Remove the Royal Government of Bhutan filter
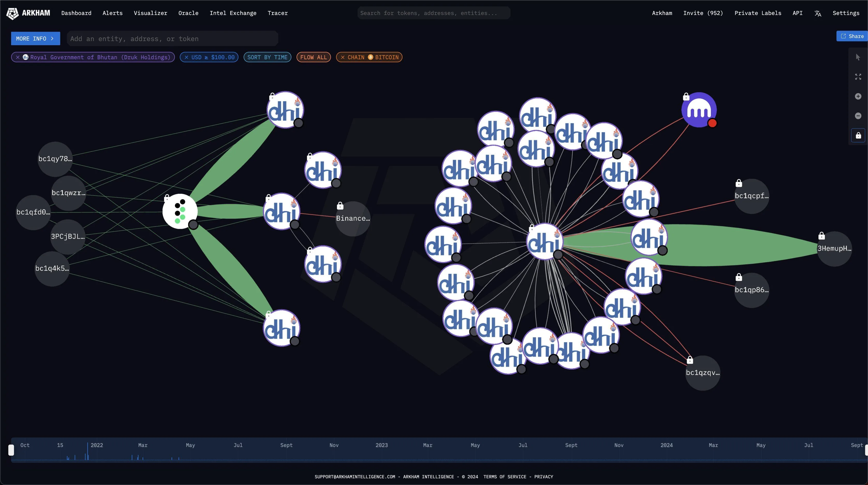Screen dimensions: 868x485 tap(18, 57)
